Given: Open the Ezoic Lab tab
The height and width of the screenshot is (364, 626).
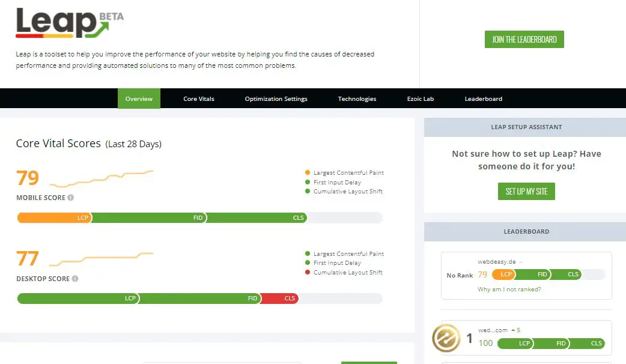Looking at the screenshot, I should click(421, 99).
